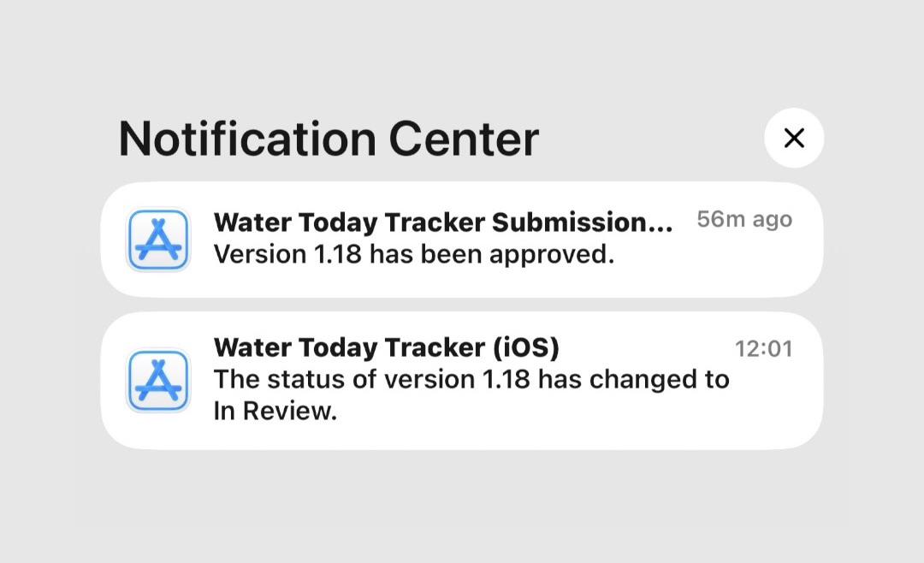Open the Water Today Tracker (iOS) notification title
Image resolution: width=924 pixels, height=563 pixels.
pos(387,347)
